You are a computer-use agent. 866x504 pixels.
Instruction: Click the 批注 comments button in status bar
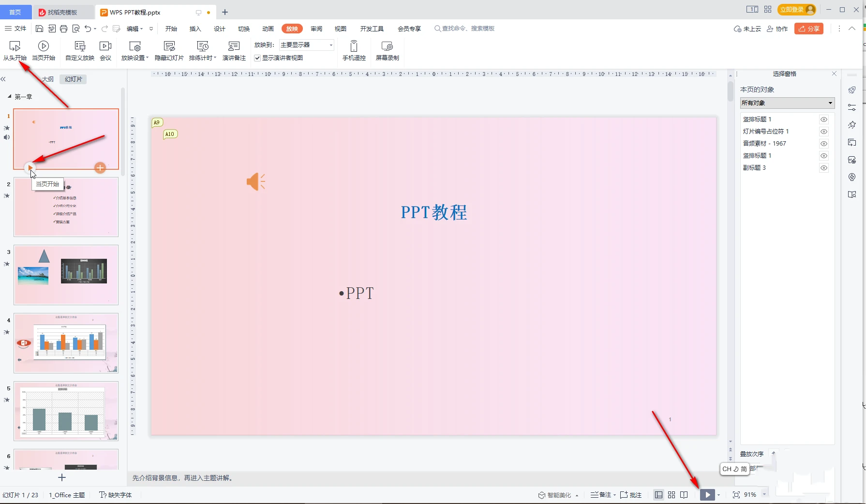pos(631,495)
